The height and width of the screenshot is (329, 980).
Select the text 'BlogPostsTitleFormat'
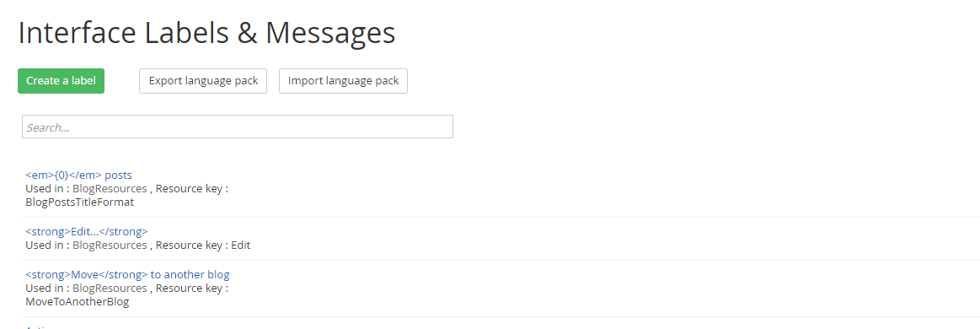click(80, 202)
